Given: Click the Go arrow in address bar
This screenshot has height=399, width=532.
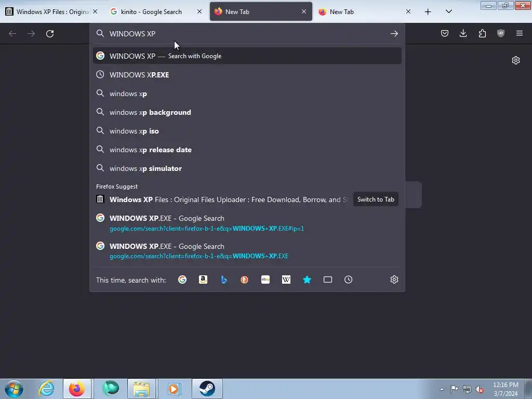Looking at the screenshot, I should tap(394, 34).
